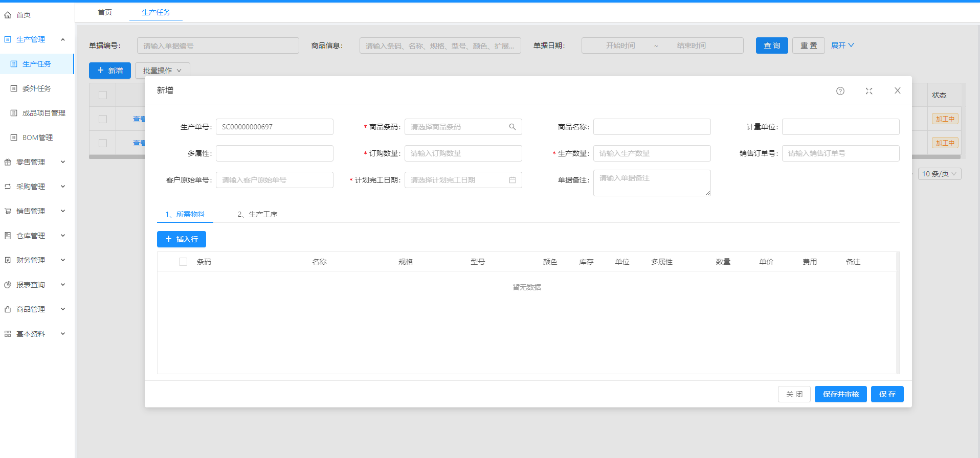Screen dimensions: 980x458
Task: Close the 新增 dialog with X
Action: click(898, 90)
